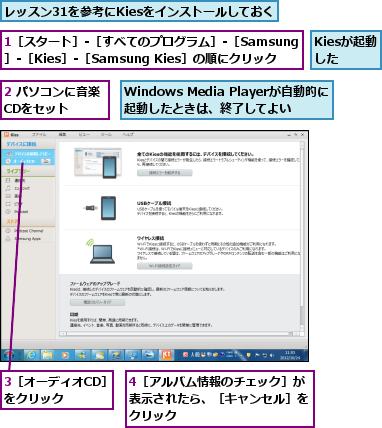Click the wireless laptop connection illustration

tap(101, 251)
